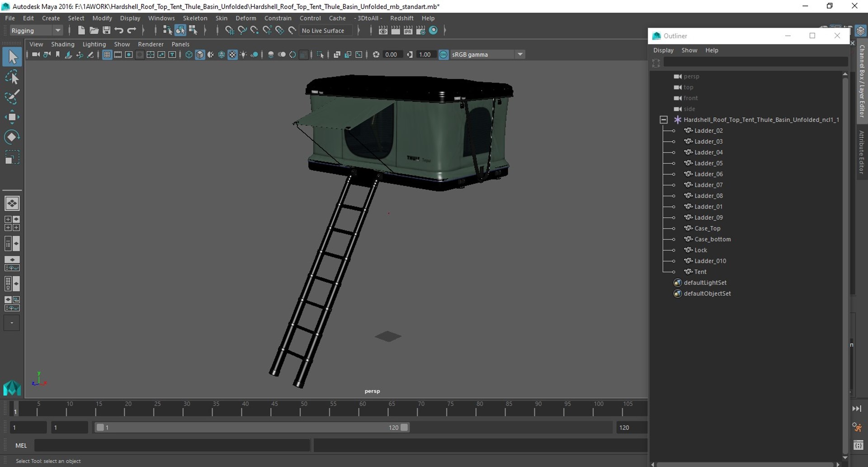Activate the Rotate tool
The width and height of the screenshot is (868, 467).
[12, 137]
